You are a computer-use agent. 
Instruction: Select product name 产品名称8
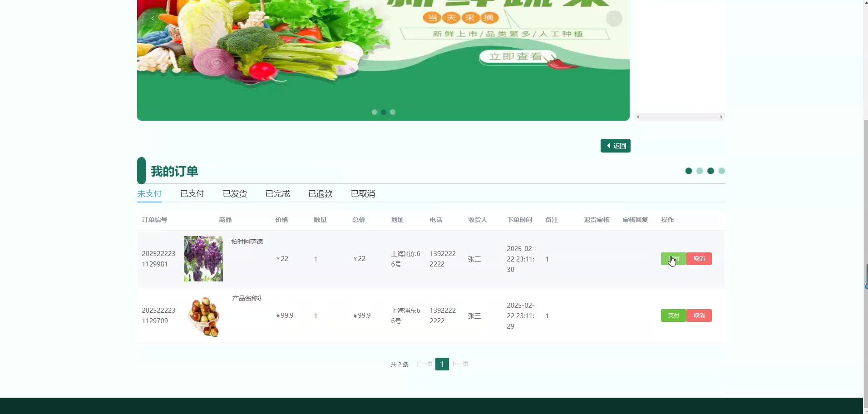click(247, 298)
